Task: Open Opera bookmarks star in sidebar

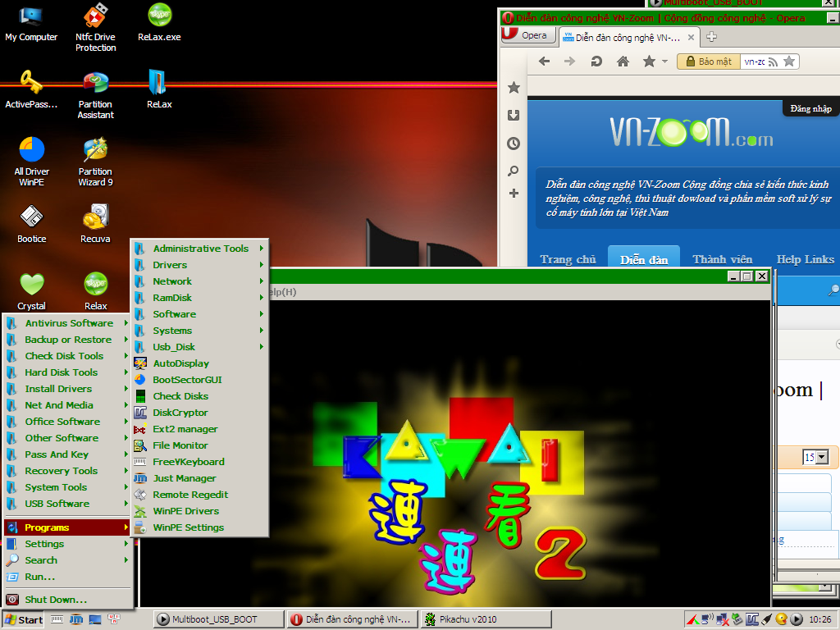Action: coord(514,87)
